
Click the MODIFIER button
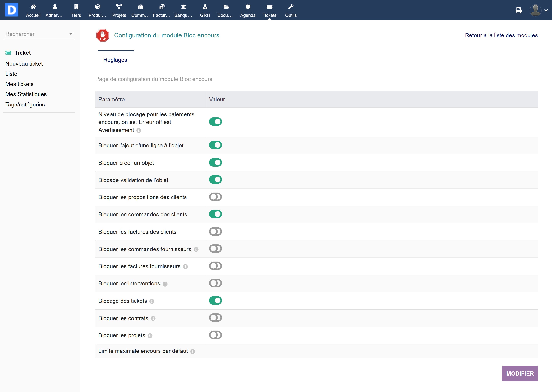(x=520, y=373)
